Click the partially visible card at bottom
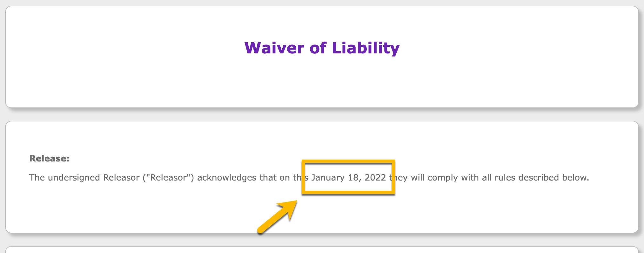Screen dimensions: 644x253 322,250
